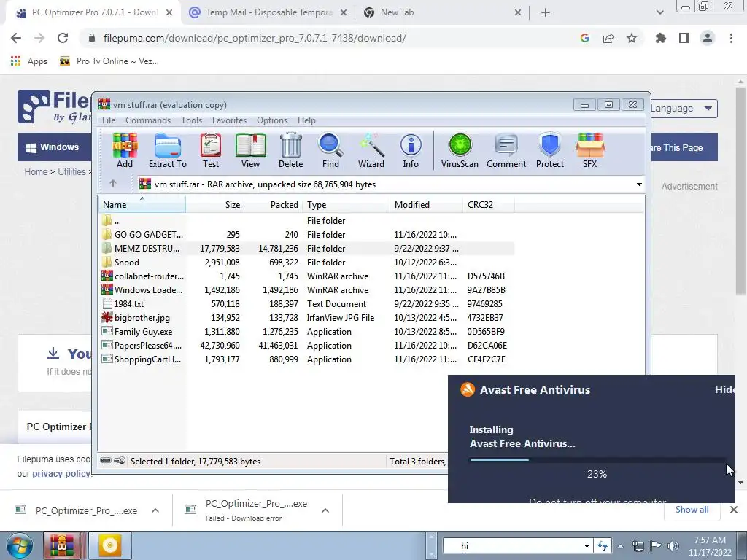Go back with Chrome back arrow
This screenshot has height=560, width=747.
(16, 38)
